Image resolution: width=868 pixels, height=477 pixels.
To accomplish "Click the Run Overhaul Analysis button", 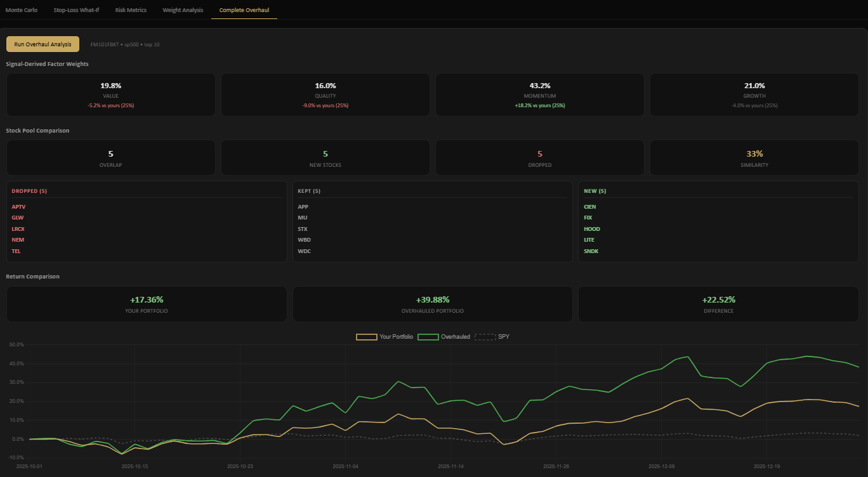I will point(43,44).
